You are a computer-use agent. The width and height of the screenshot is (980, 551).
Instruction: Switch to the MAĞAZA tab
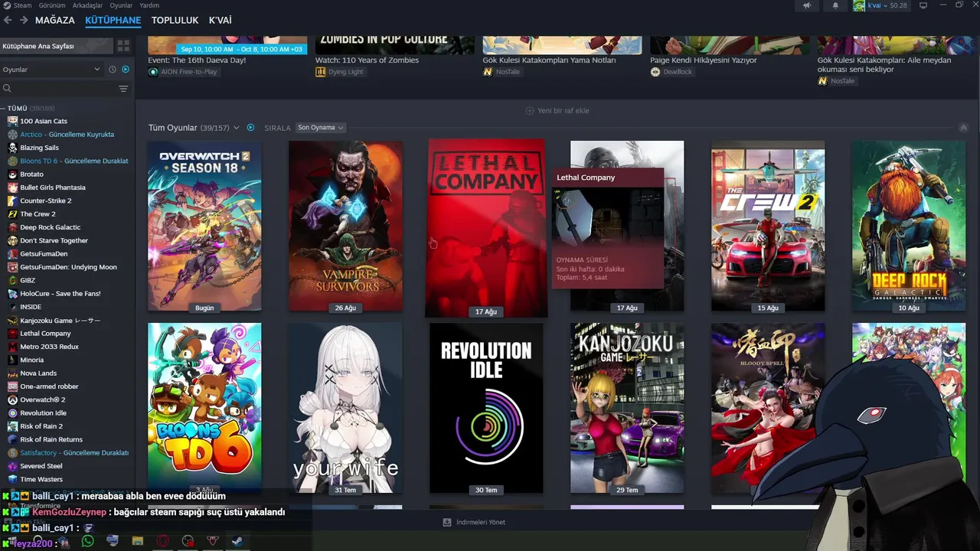point(55,20)
